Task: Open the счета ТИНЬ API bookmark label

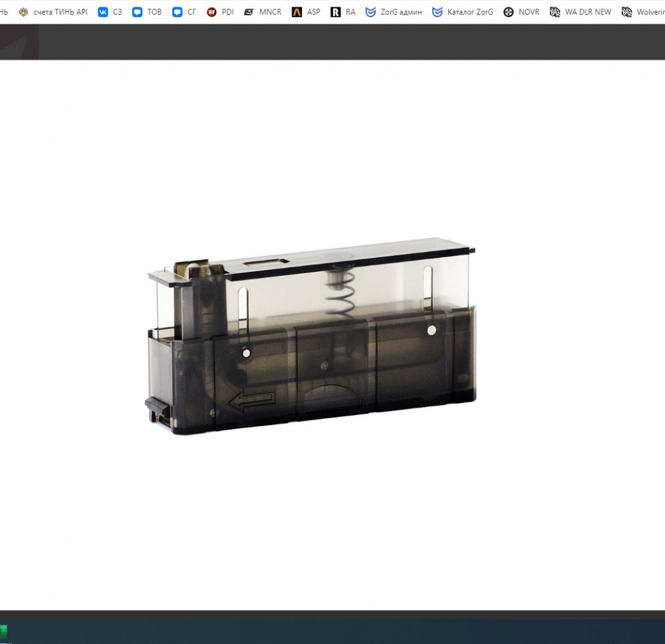Action: [61, 12]
